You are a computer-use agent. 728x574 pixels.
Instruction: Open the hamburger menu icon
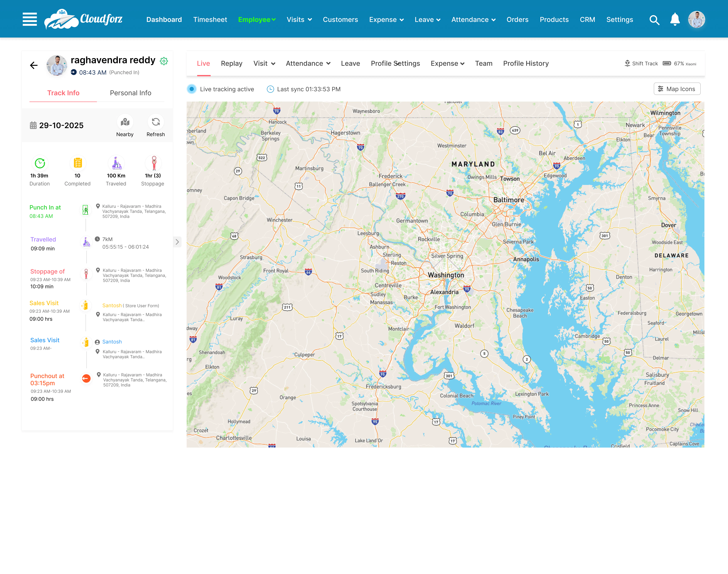(30, 19)
